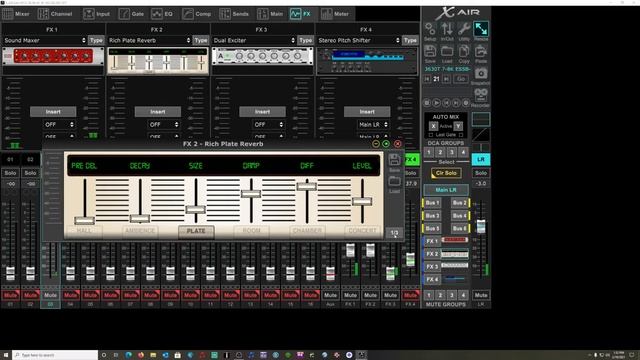The image size is (640, 360).
Task: Switch to the Mixer tab
Action: (x=16, y=14)
